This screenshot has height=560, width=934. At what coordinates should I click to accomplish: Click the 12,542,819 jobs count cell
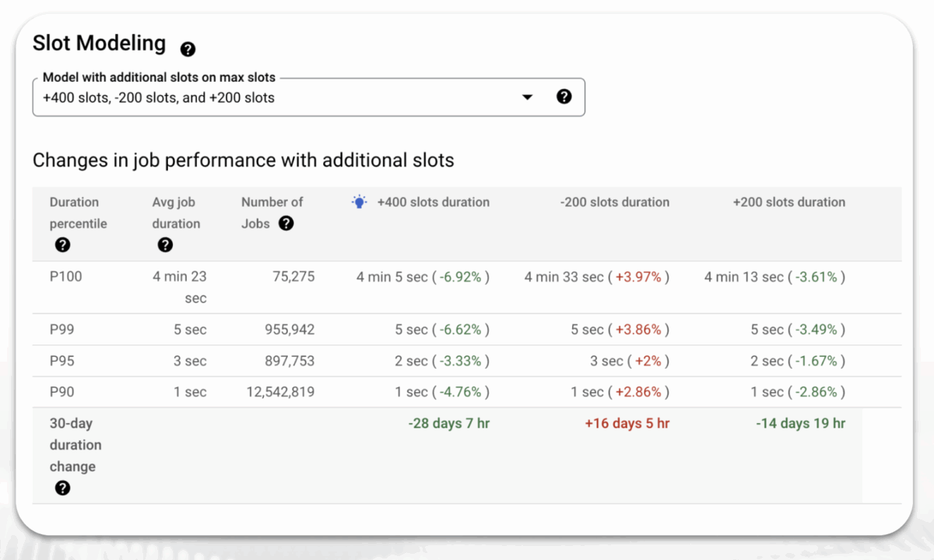pos(280,391)
